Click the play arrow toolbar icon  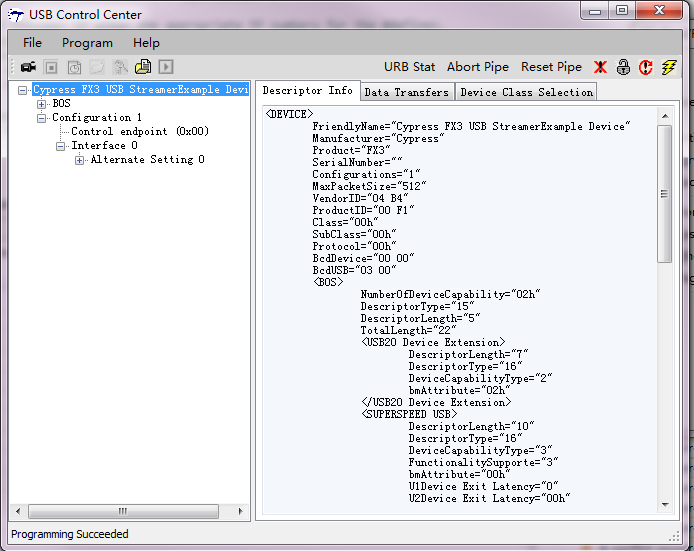click(x=166, y=67)
